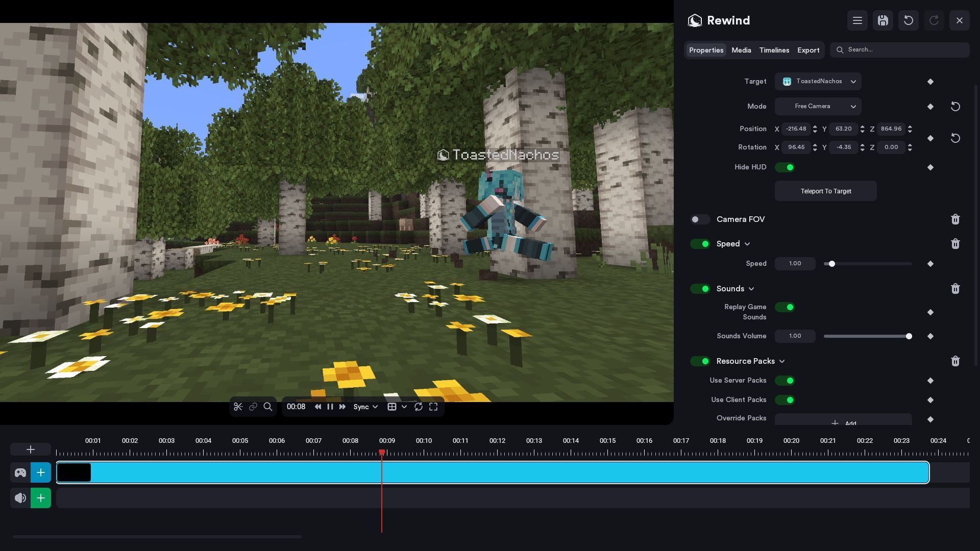Toggle the Hide HUD switch
The width and height of the screenshot is (980, 551).
[x=785, y=167]
